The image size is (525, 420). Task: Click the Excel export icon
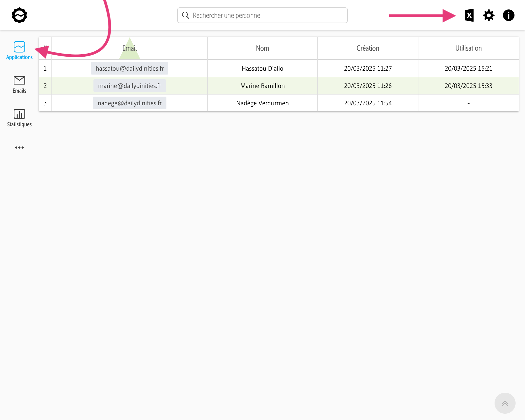pyautogui.click(x=469, y=15)
